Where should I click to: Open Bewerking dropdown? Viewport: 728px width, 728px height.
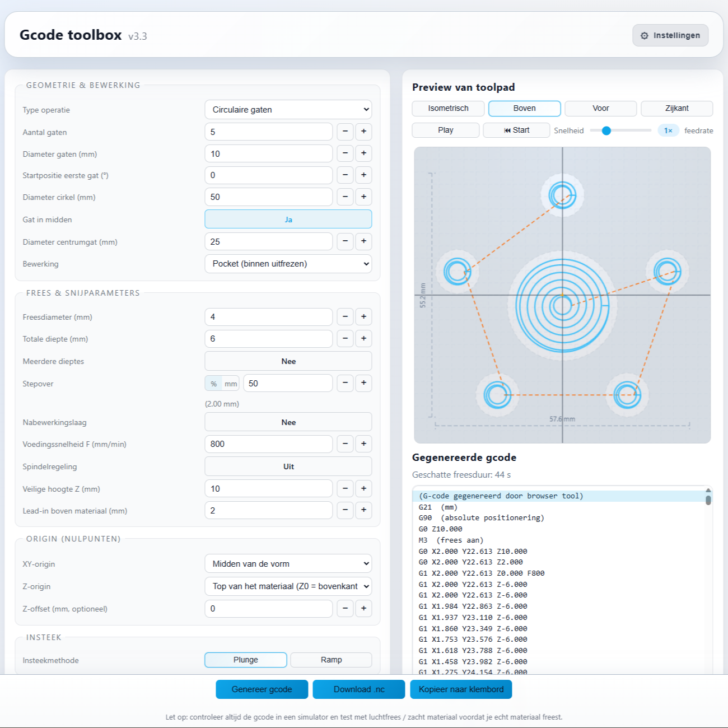coord(288,264)
